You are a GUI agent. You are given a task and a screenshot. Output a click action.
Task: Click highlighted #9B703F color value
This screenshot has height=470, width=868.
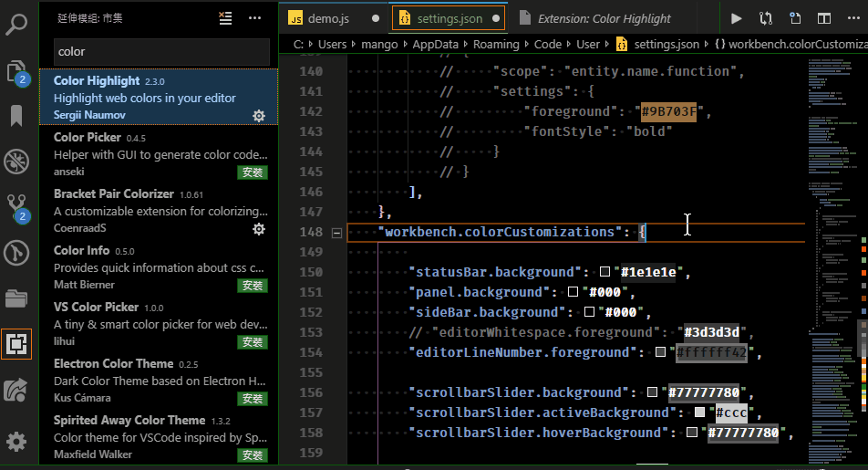(x=668, y=111)
